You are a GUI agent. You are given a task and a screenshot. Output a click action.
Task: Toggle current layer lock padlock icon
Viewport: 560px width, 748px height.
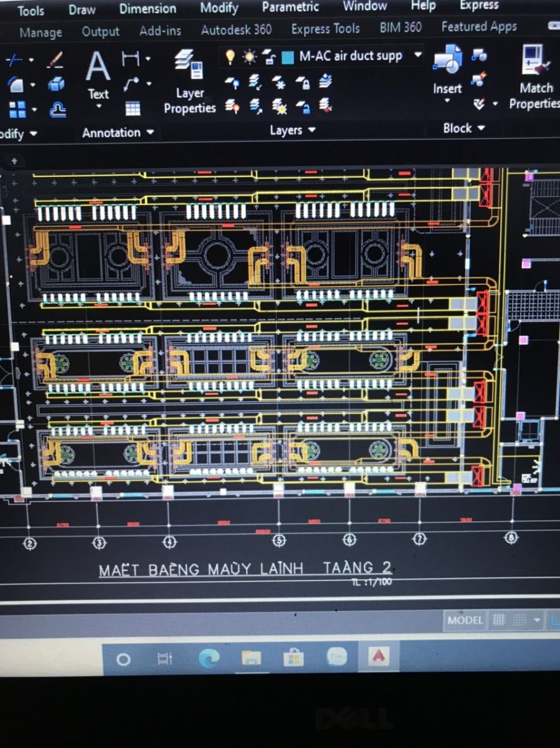pos(268,57)
